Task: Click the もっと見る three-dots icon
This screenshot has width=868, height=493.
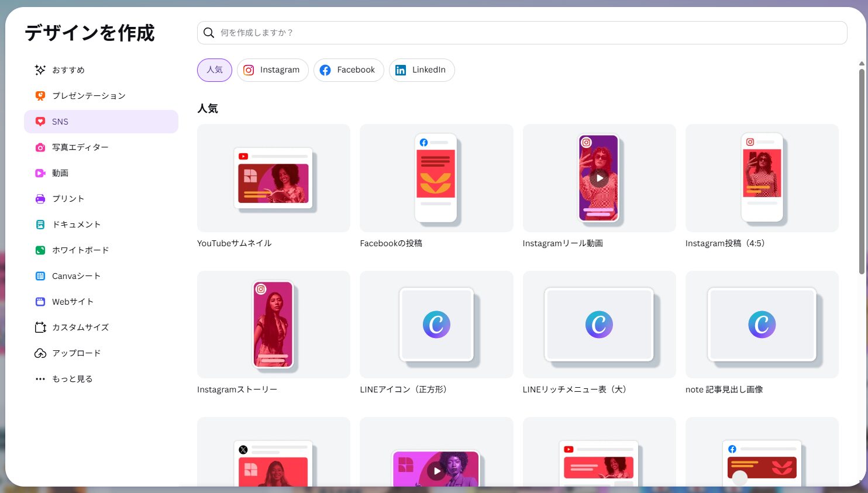Action: click(40, 379)
